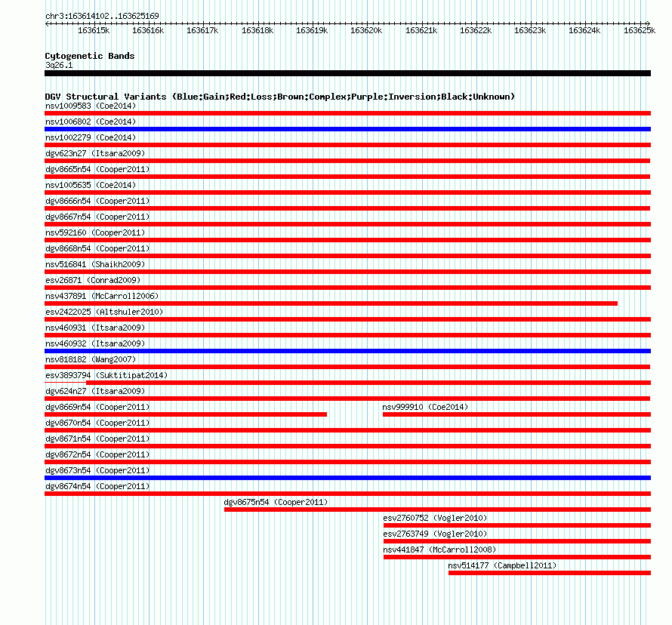Select the blue nsv460932 gain bar
The height and width of the screenshot is (625, 672).
coord(347,351)
